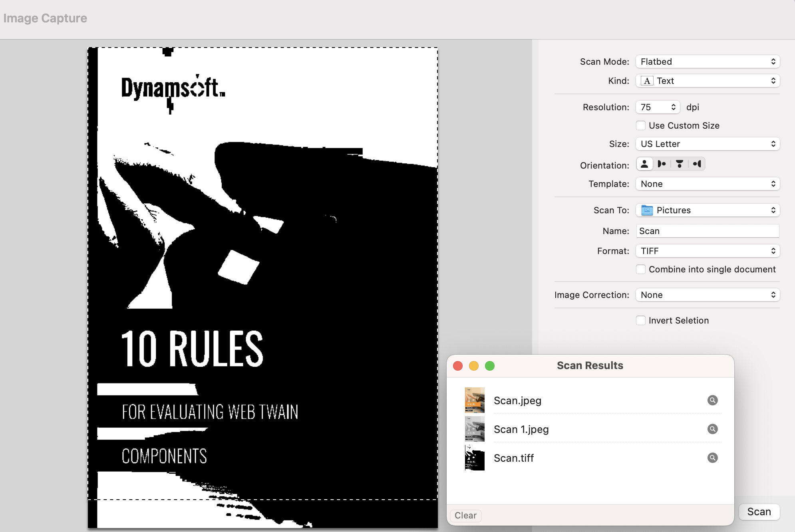This screenshot has width=795, height=532.
Task: Click the Scan button
Action: 759,512
